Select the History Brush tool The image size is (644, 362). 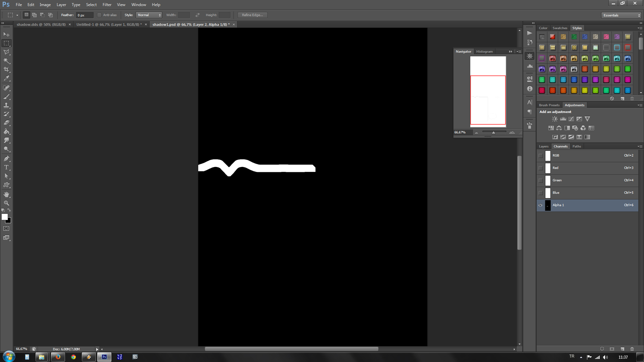pyautogui.click(x=6, y=114)
